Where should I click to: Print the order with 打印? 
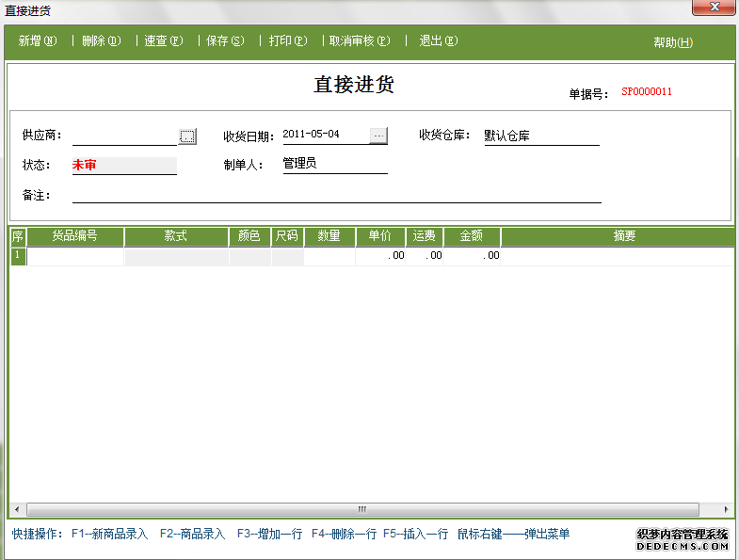click(x=288, y=41)
